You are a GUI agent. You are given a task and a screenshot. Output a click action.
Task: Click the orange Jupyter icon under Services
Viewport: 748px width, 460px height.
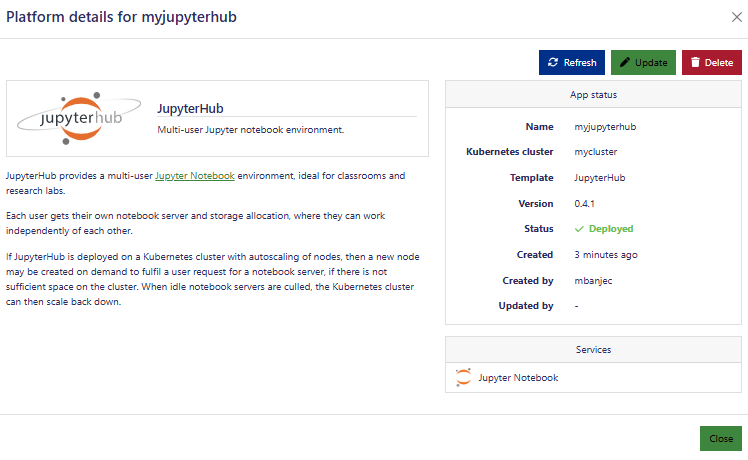pyautogui.click(x=463, y=378)
